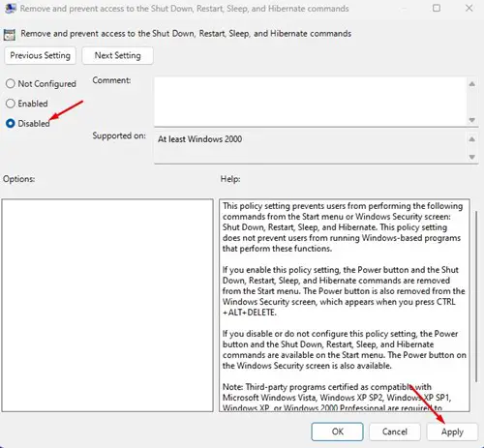The width and height of the screenshot is (484, 448).
Task: Click the 'Comment:' label
Action: tap(111, 80)
